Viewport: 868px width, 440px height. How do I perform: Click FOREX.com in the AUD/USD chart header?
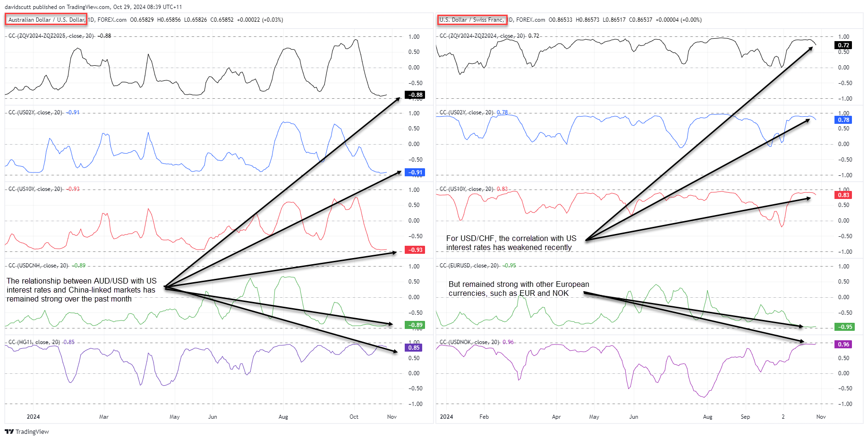point(112,20)
